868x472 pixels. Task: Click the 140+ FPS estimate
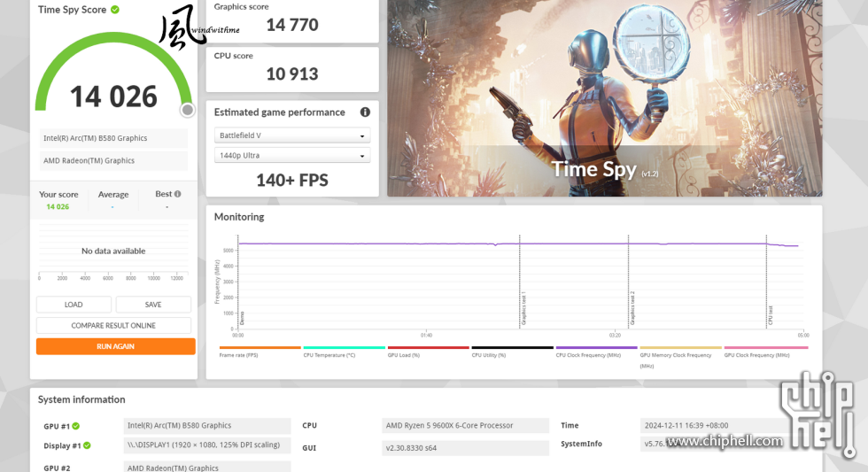coord(292,181)
